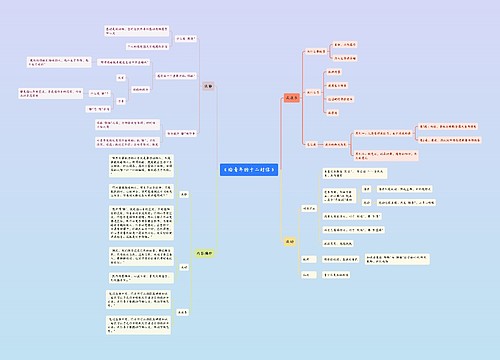
Task: Select the gray main branch node
Action: (208, 86)
